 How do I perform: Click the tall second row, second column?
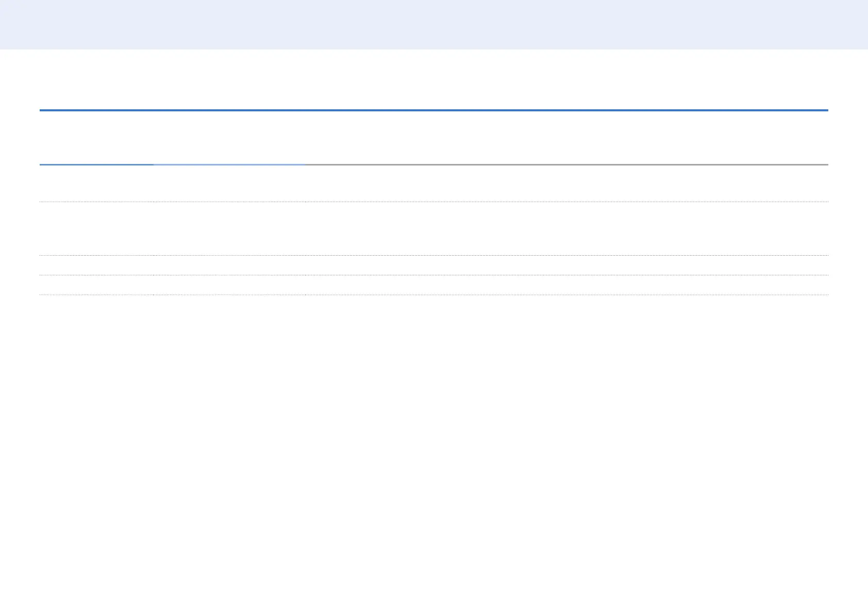coord(229,228)
